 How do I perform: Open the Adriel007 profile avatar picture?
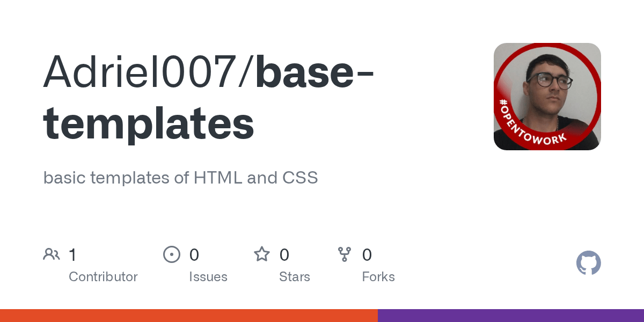[x=547, y=97]
